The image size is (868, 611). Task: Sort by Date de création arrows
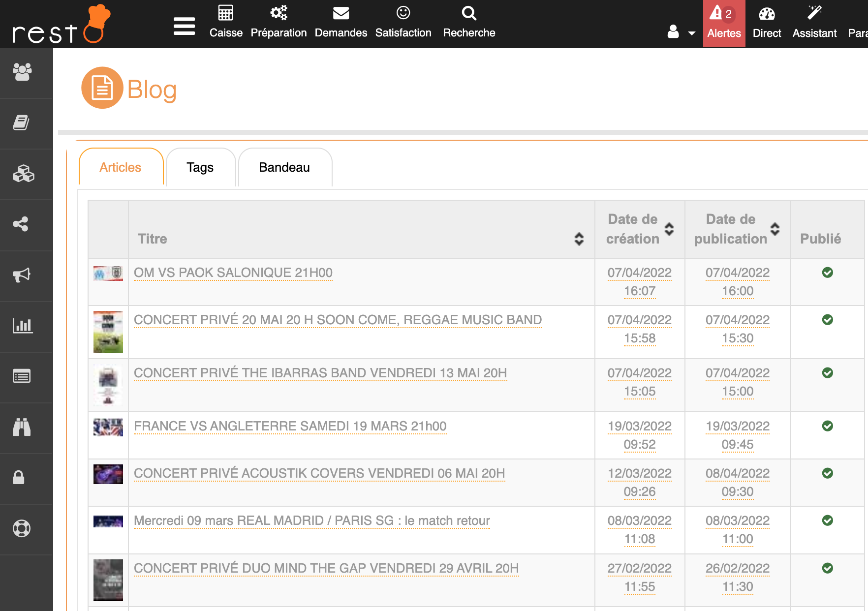point(669,229)
